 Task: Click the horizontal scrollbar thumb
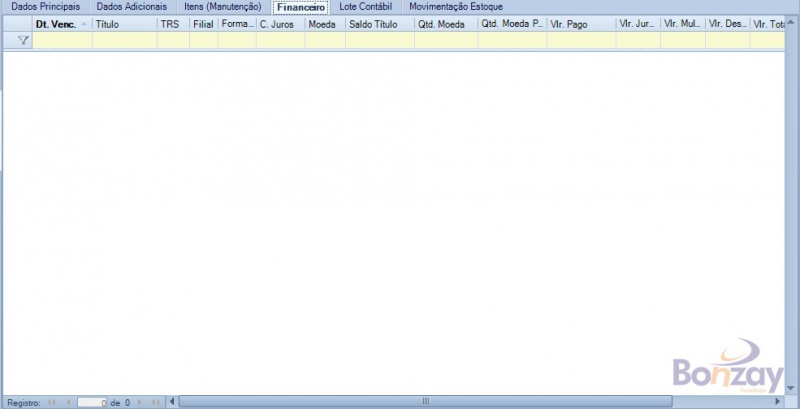pyautogui.click(x=425, y=402)
